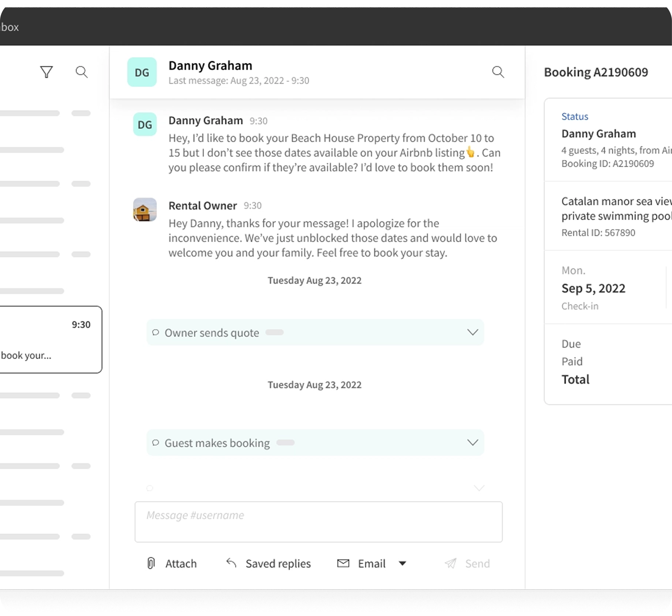Click the Attach paperclip icon
The height and width of the screenshot is (616, 672).
pyautogui.click(x=151, y=563)
